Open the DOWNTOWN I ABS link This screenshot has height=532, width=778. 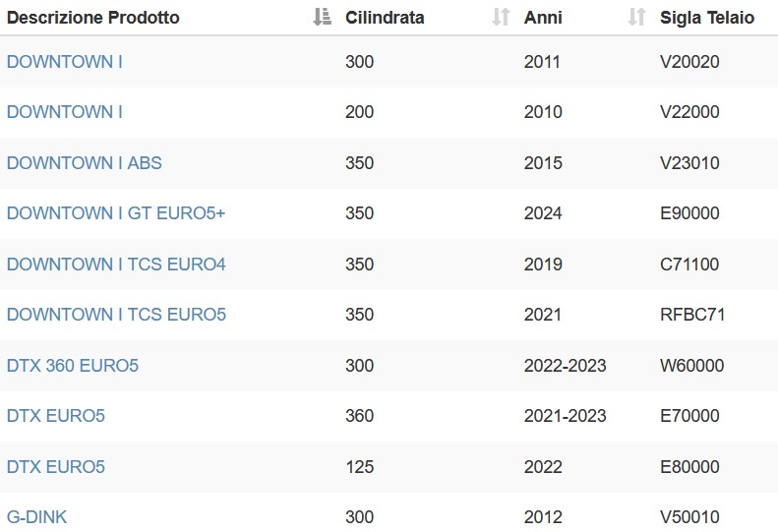(85, 163)
